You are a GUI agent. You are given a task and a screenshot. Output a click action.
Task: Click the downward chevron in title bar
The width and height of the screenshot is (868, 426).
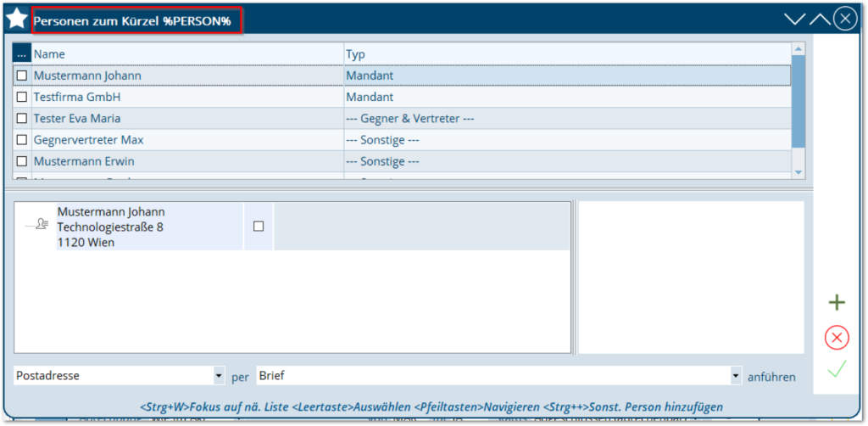pyautogui.click(x=794, y=20)
